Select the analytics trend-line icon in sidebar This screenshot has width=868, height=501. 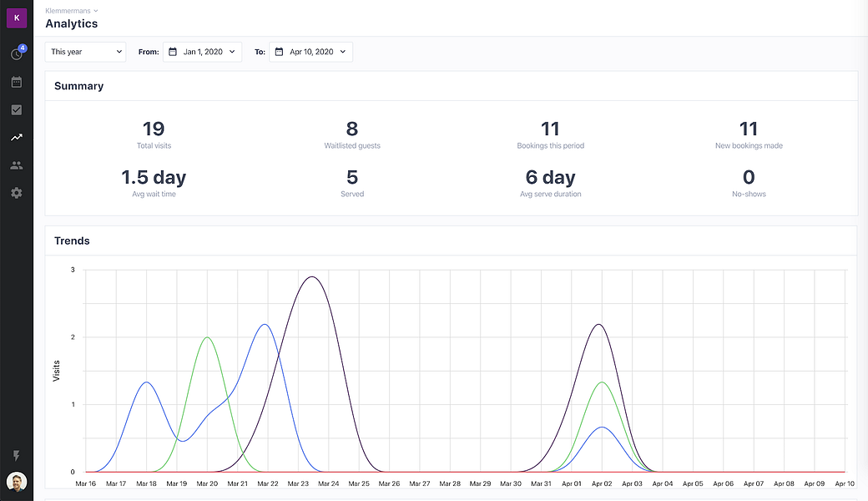(16, 138)
